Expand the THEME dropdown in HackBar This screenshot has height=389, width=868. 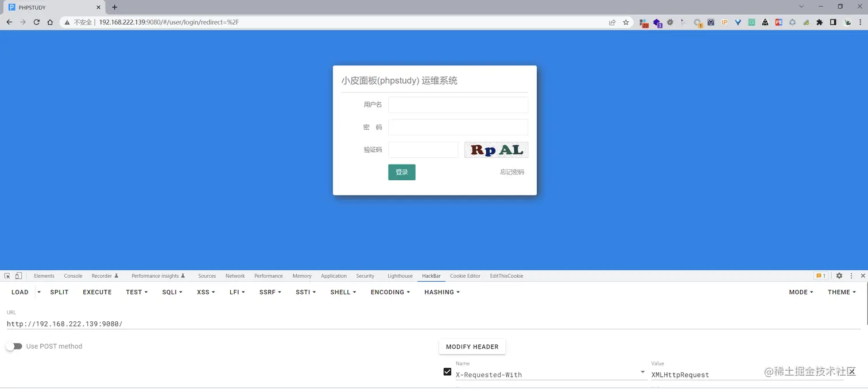click(x=841, y=292)
